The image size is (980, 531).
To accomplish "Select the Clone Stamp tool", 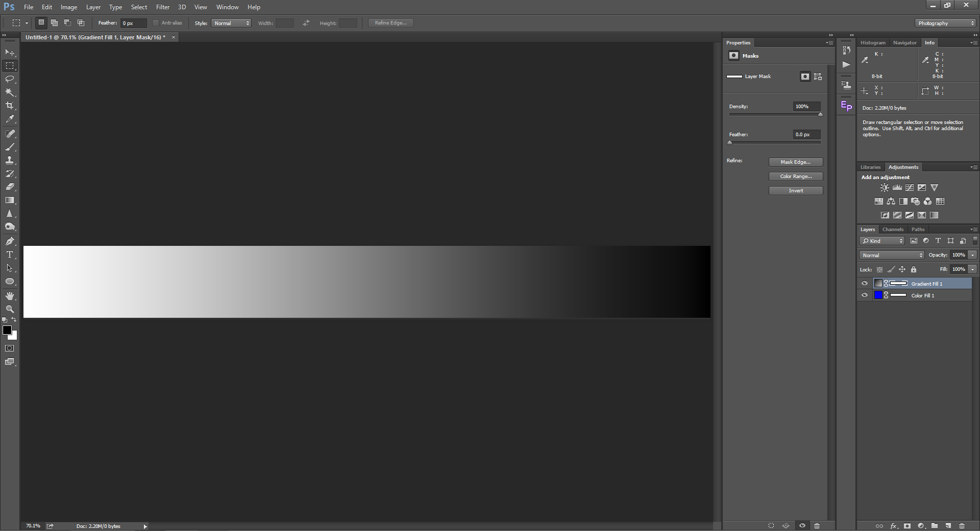I will point(10,160).
